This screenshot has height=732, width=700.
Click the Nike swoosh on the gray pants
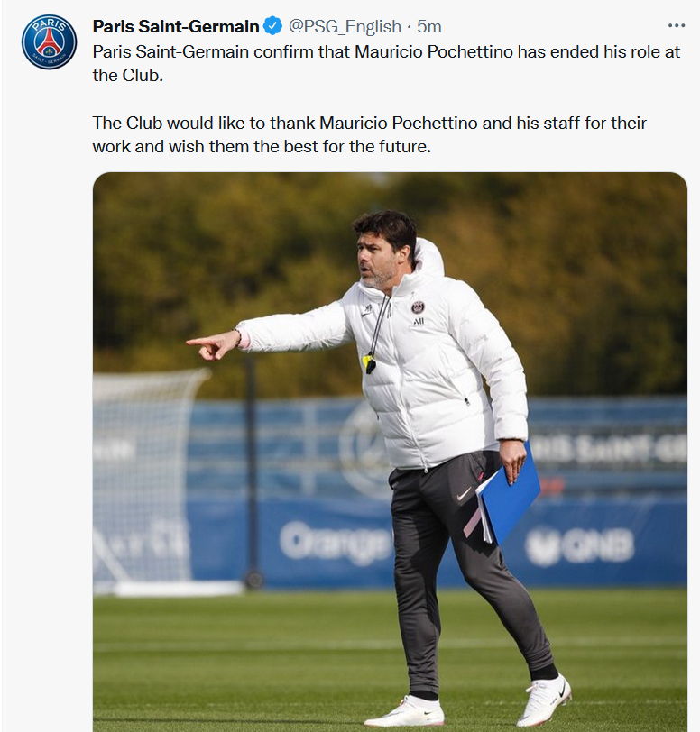pos(464,494)
